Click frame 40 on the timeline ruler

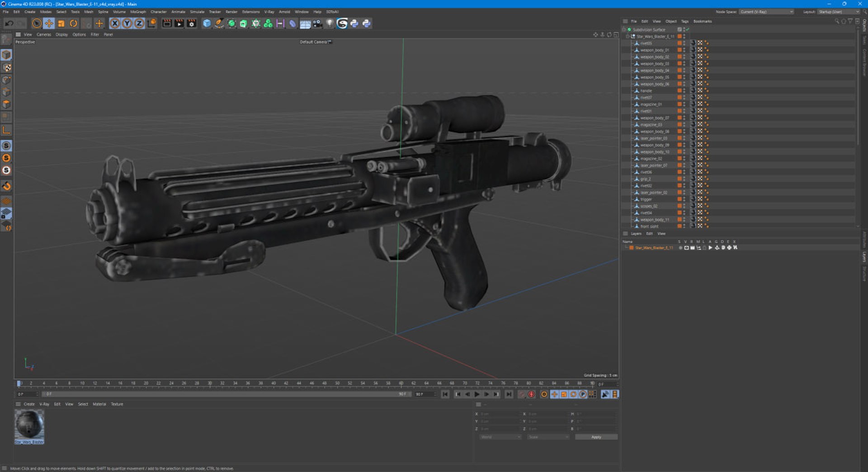(x=273, y=383)
